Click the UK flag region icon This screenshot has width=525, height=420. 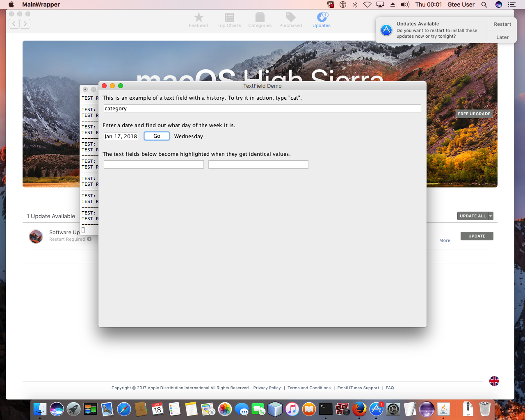point(494,381)
